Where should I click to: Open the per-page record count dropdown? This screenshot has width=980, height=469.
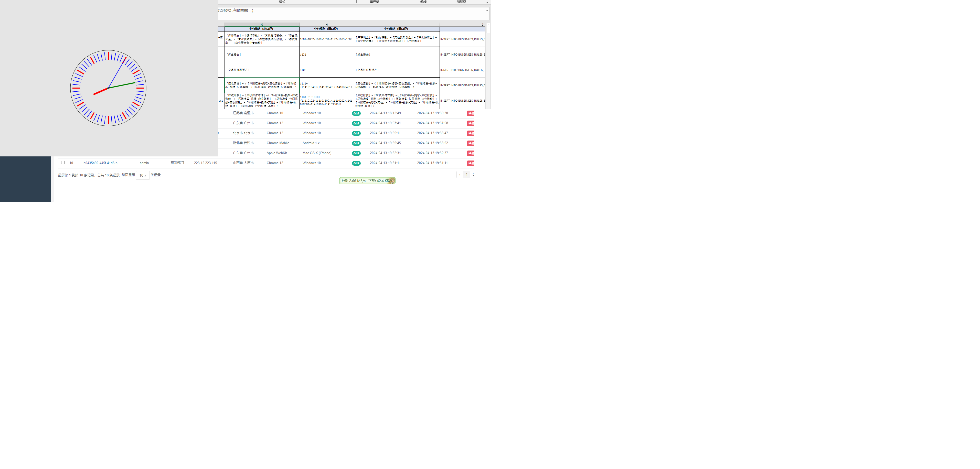143,175
